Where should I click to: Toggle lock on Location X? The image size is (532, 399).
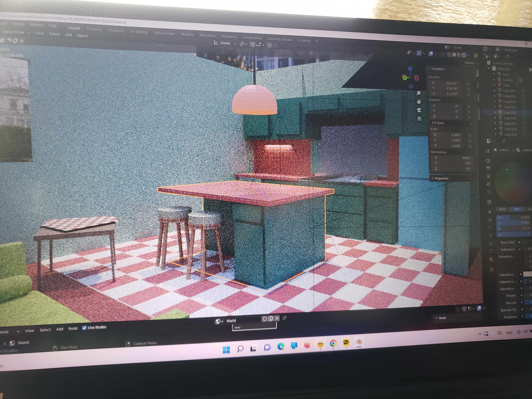coord(468,84)
